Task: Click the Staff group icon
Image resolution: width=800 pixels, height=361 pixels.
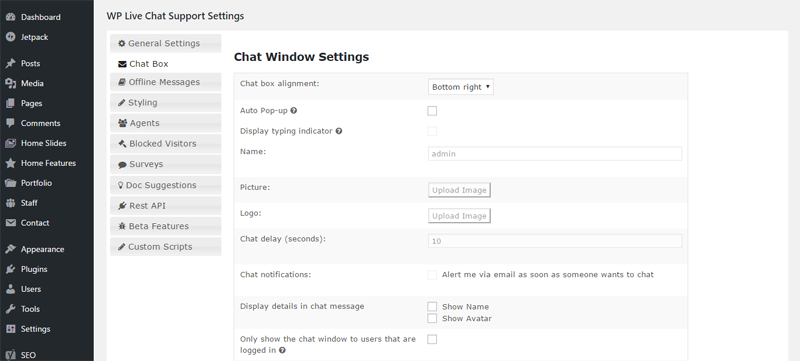Action: point(10,202)
